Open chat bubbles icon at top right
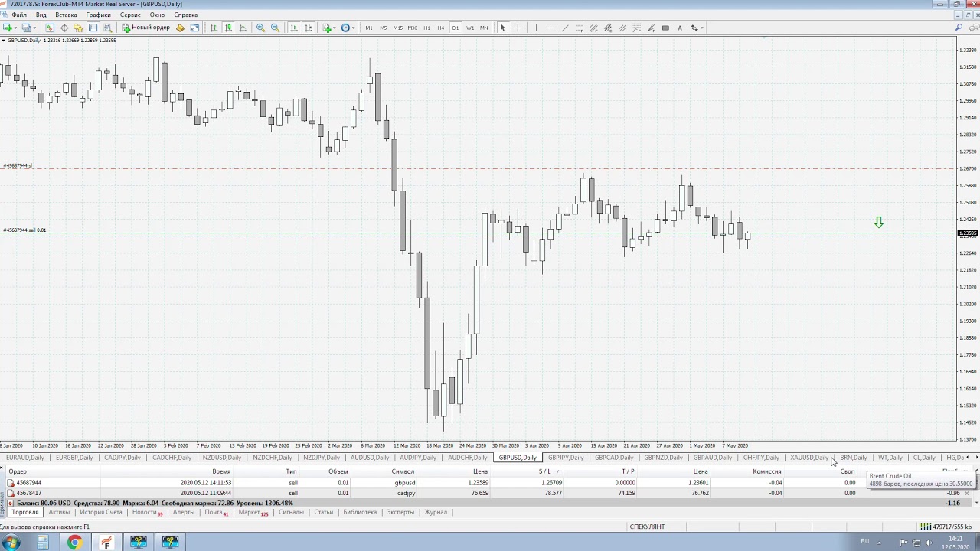The image size is (980, 551). [x=974, y=28]
